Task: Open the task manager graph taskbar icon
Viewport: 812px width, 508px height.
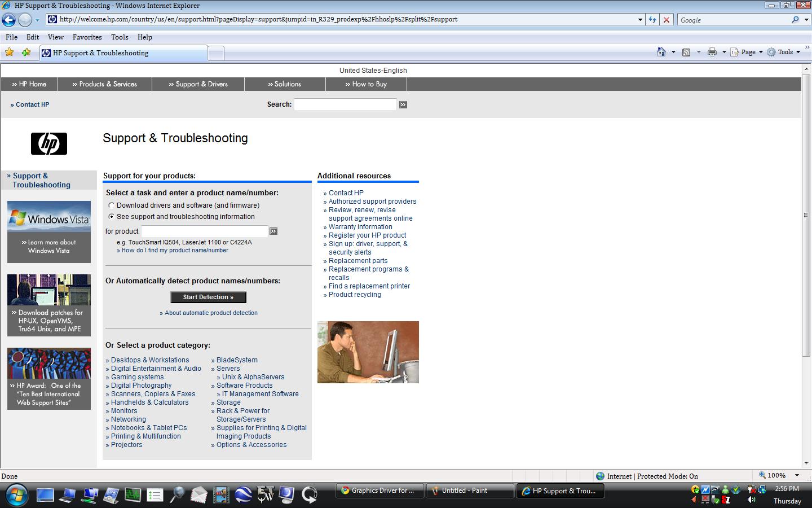Action: 133,495
